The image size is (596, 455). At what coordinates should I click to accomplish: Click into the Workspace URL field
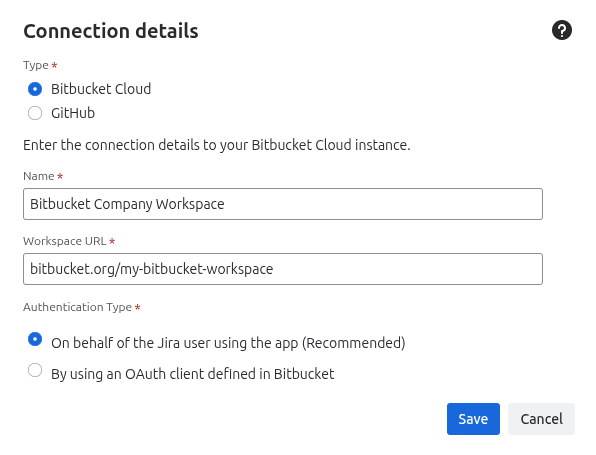coord(283,269)
